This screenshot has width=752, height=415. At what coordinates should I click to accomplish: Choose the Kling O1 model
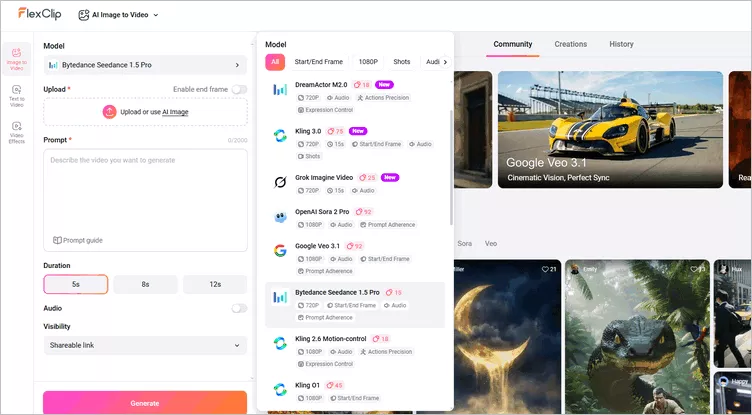click(355, 391)
